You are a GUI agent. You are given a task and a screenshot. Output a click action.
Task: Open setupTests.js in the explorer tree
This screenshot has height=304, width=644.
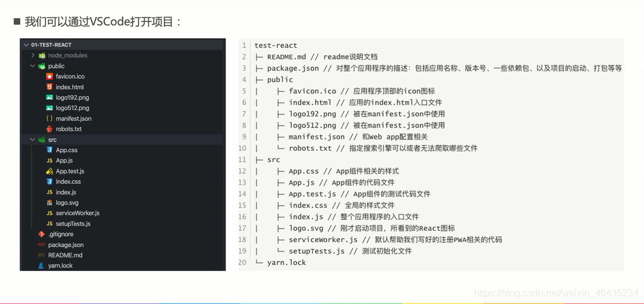(73, 224)
